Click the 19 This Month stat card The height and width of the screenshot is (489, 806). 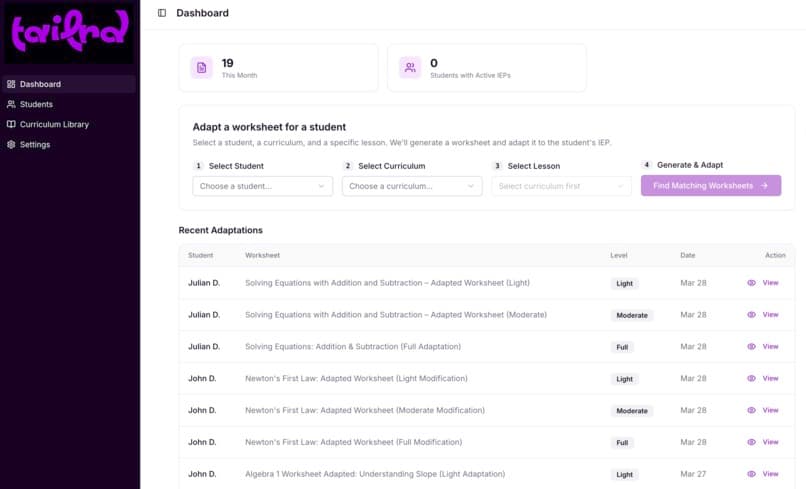click(x=279, y=68)
